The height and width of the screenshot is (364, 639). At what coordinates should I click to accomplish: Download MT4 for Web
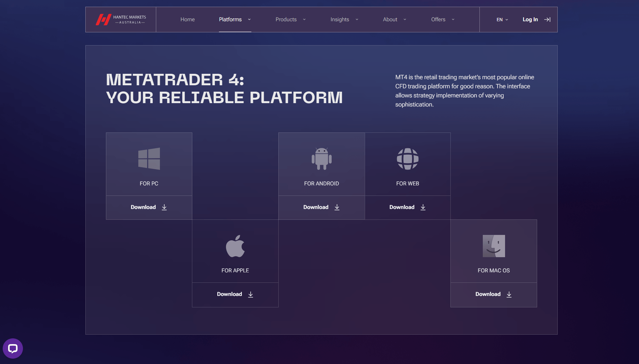click(408, 207)
